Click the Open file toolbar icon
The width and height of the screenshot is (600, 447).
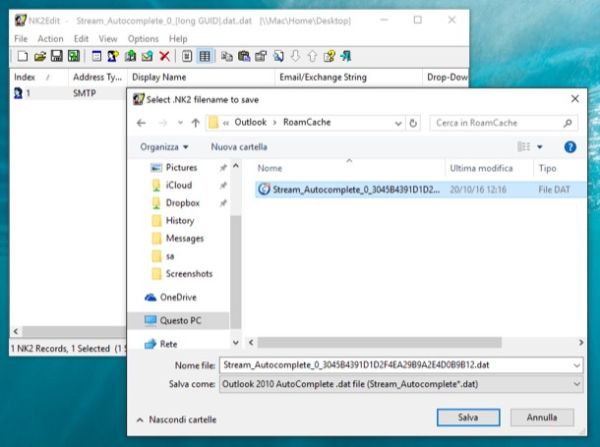click(40, 56)
